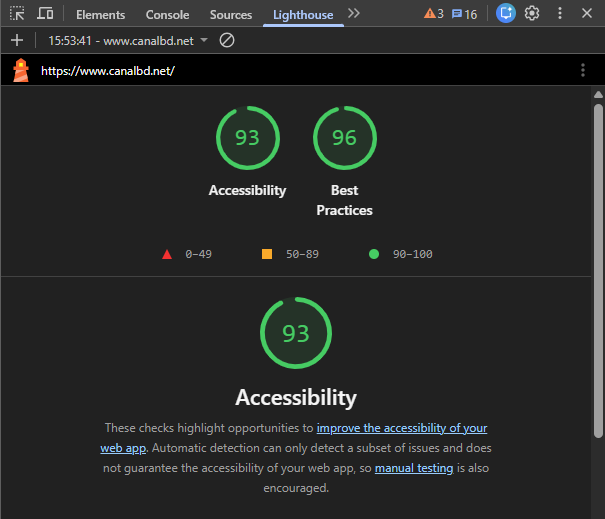Open the 'manual testing' link
This screenshot has width=605, height=519.
point(413,468)
